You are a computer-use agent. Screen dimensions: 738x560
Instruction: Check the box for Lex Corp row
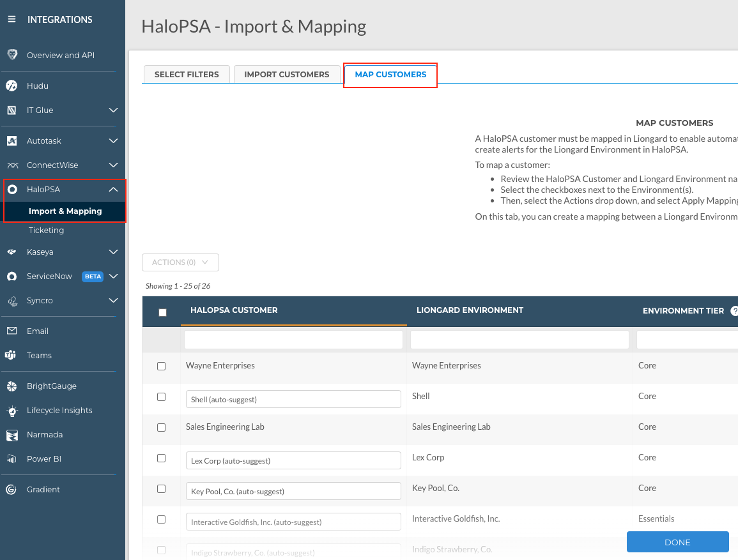click(x=161, y=458)
